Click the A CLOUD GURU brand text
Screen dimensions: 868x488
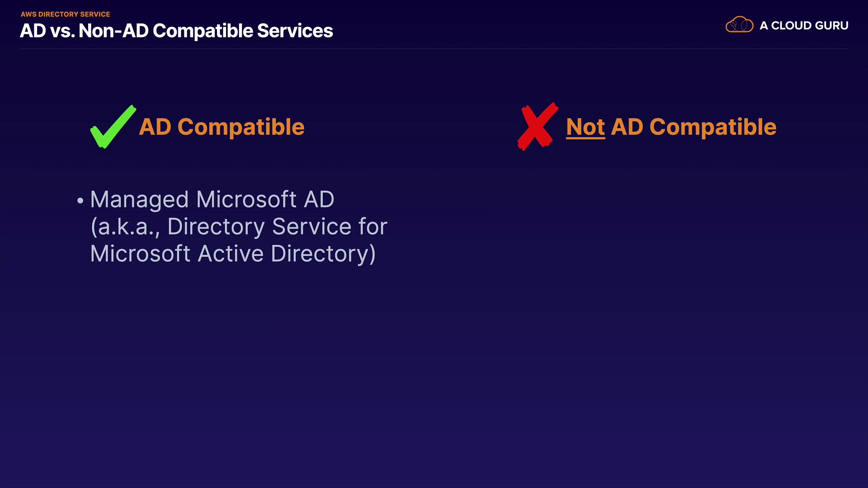tap(804, 26)
